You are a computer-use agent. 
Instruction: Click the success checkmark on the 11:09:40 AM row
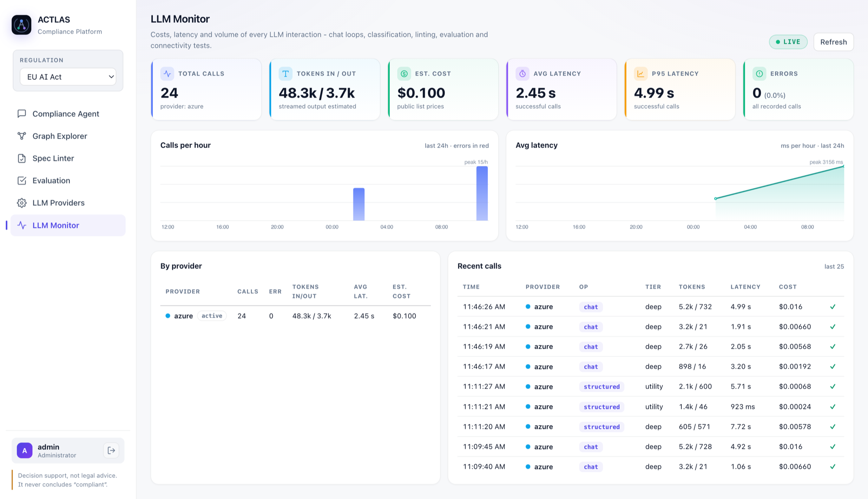click(832, 467)
